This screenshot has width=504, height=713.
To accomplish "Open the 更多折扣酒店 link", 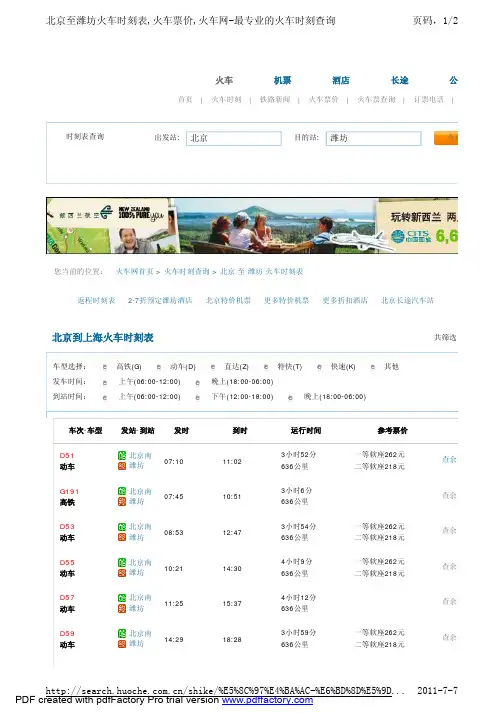I will (345, 300).
